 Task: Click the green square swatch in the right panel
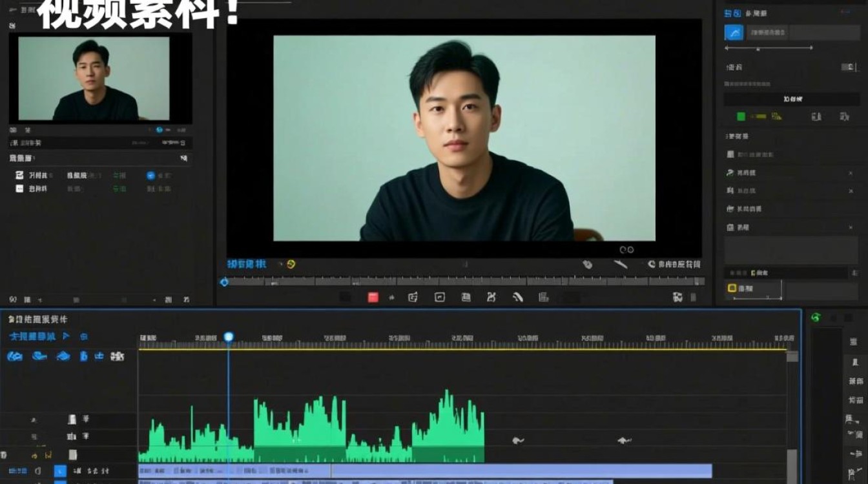[741, 116]
